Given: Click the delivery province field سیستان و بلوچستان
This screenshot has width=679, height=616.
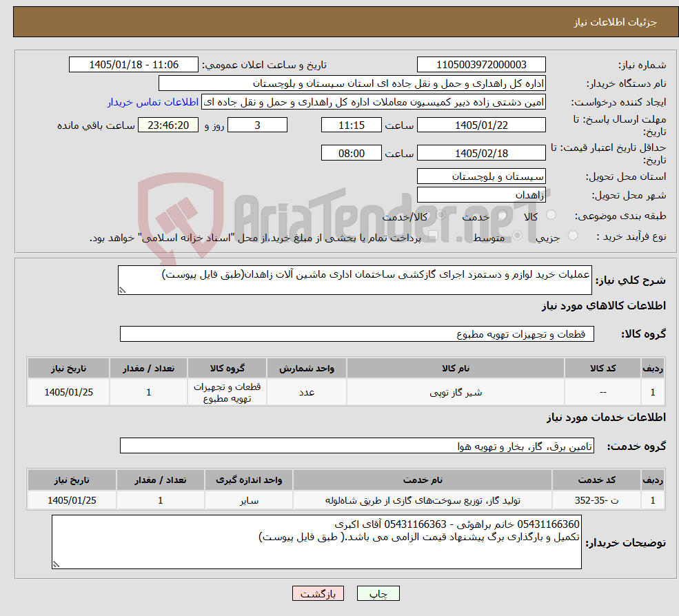Looking at the screenshot, I should (481, 176).
